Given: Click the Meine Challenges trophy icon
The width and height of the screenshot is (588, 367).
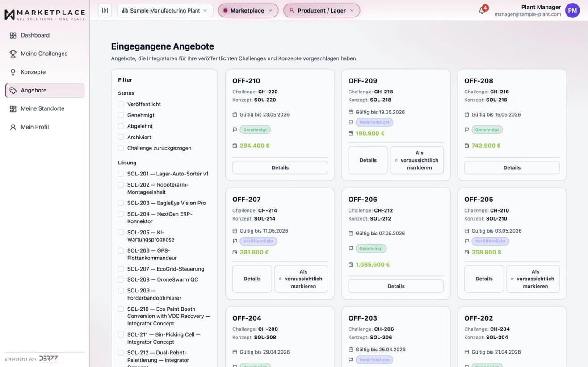Looking at the screenshot, I should coord(13,54).
